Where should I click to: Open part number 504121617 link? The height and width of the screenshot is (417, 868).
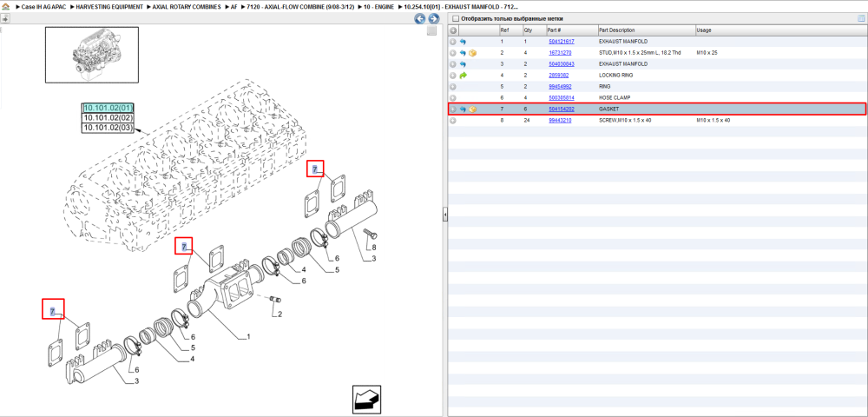coord(562,42)
